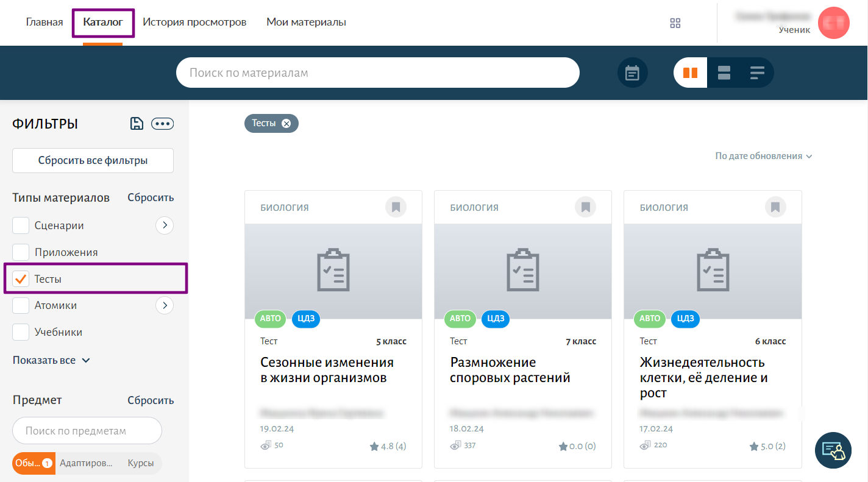
Task: Open the Жизнедеятельность клетки test title
Action: click(x=703, y=378)
